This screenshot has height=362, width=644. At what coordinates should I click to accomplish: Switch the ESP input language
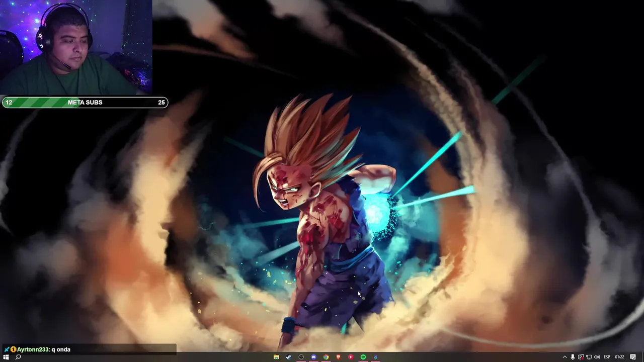[x=607, y=357]
